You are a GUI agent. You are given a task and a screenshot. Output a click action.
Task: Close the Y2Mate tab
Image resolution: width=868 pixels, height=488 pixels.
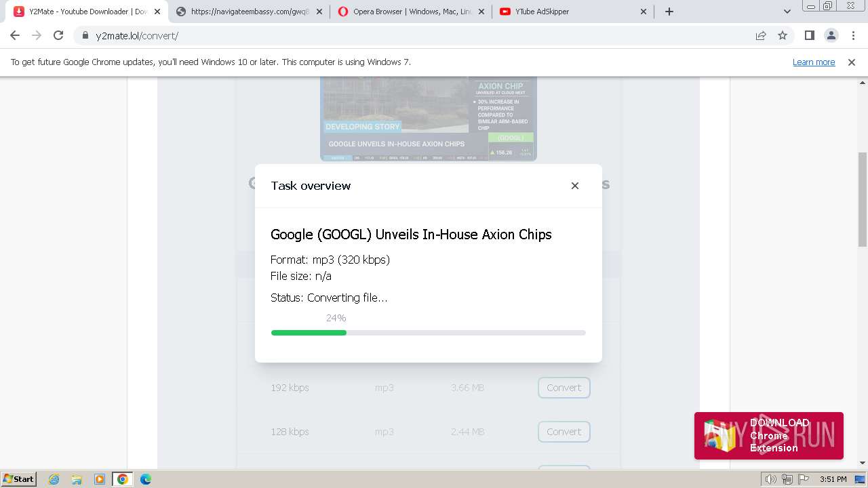coord(157,12)
